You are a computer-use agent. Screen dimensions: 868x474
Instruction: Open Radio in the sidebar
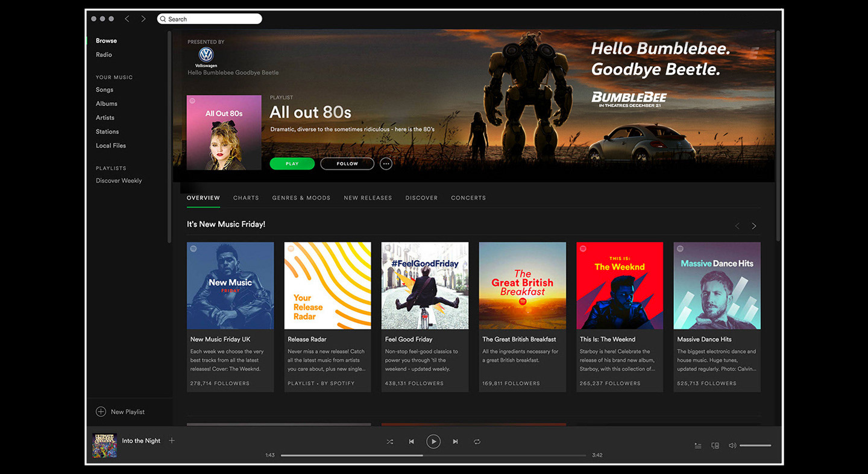[104, 54]
